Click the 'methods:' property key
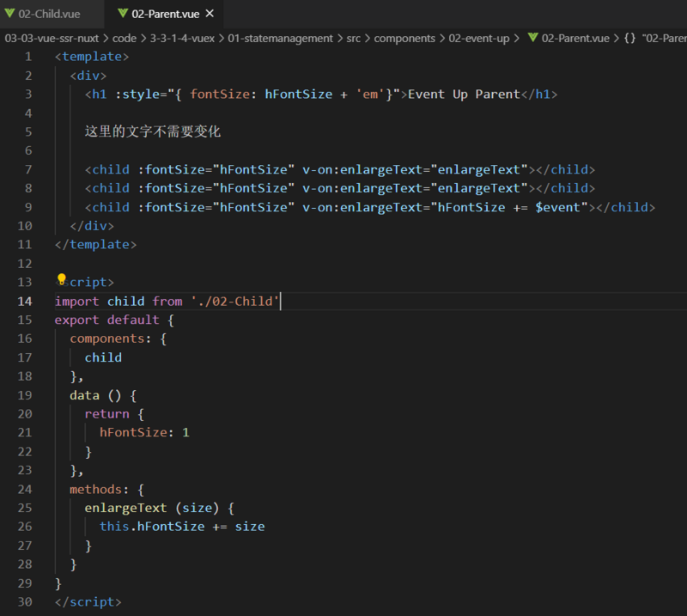 click(x=100, y=490)
